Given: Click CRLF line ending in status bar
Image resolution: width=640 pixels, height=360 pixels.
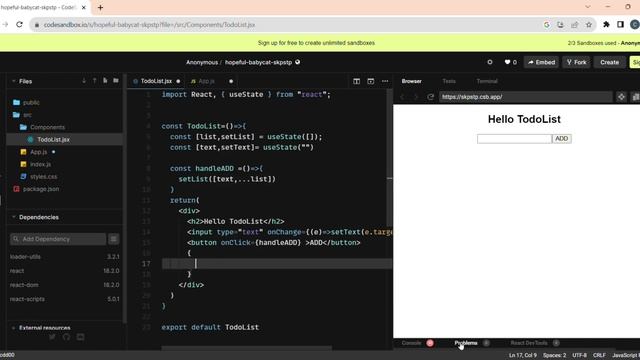Looking at the screenshot, I should tap(599, 355).
